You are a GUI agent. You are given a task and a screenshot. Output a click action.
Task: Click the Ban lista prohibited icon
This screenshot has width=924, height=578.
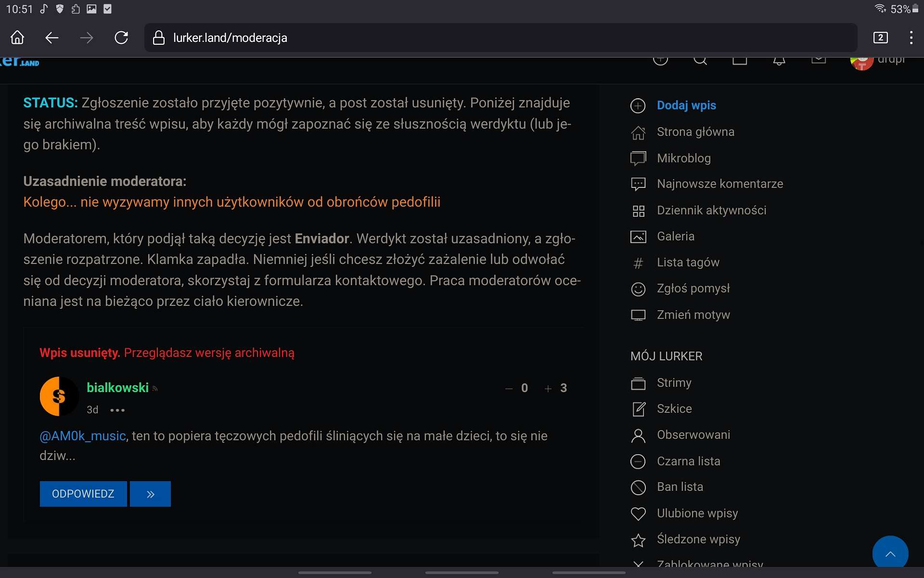click(638, 487)
